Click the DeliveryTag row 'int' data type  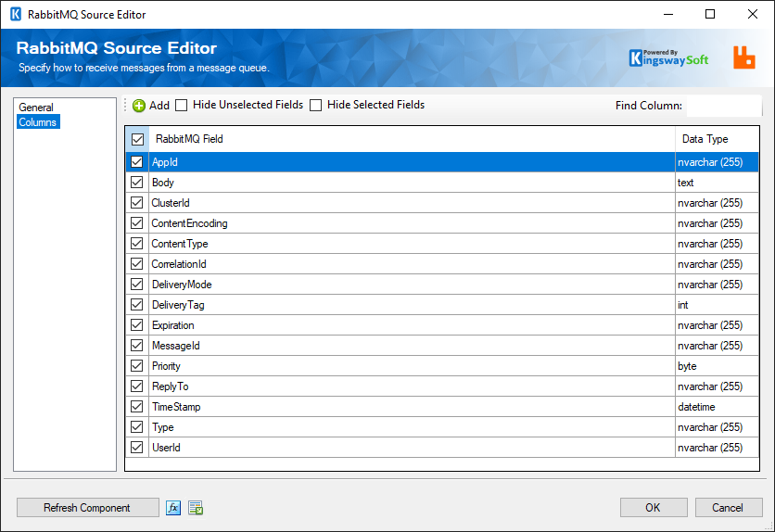683,305
